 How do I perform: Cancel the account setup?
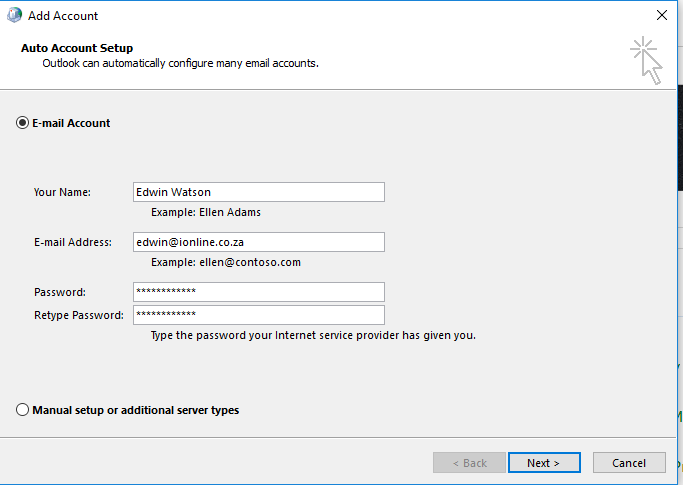pos(629,463)
